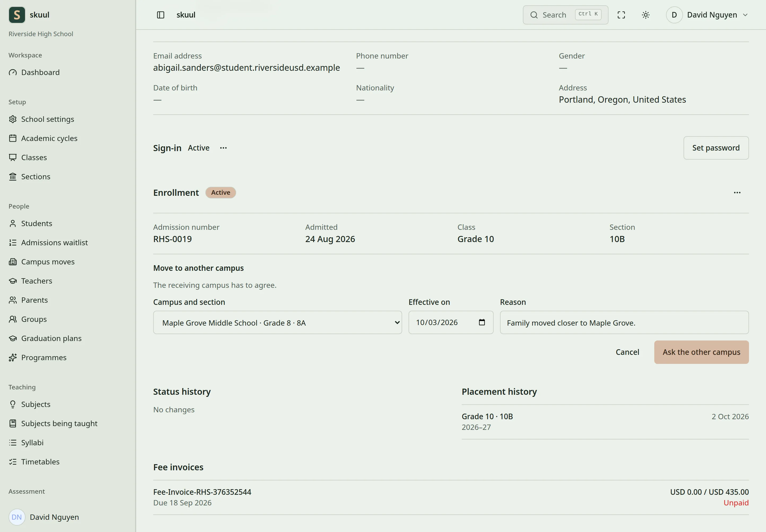Click the Active enrollment badge

220,193
